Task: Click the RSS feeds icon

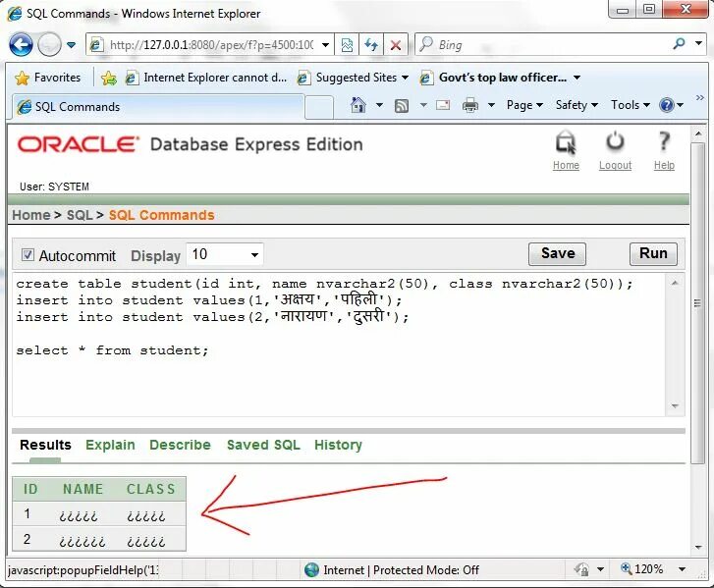Action: click(x=401, y=106)
